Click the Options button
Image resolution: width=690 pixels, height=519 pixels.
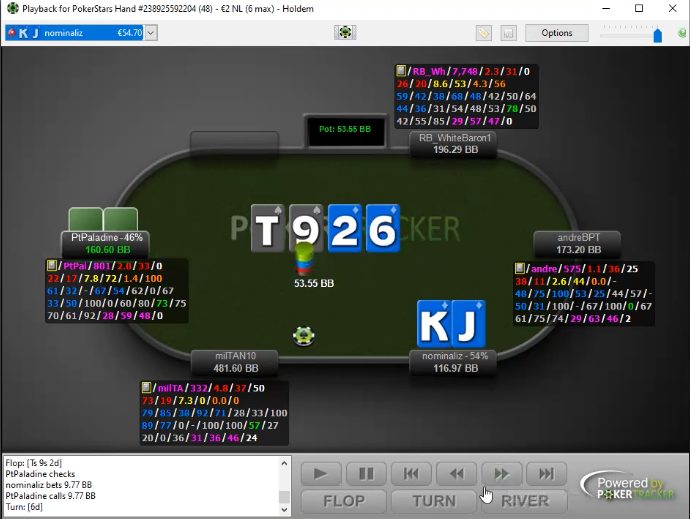[557, 33]
